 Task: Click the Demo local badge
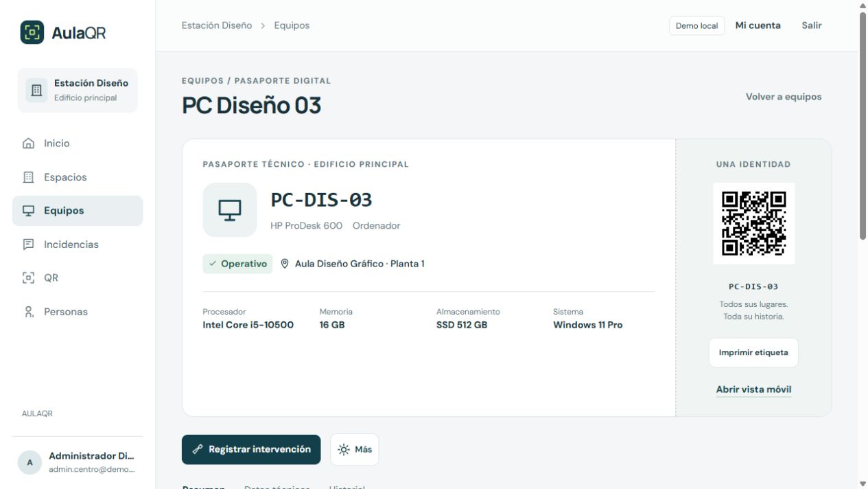697,26
